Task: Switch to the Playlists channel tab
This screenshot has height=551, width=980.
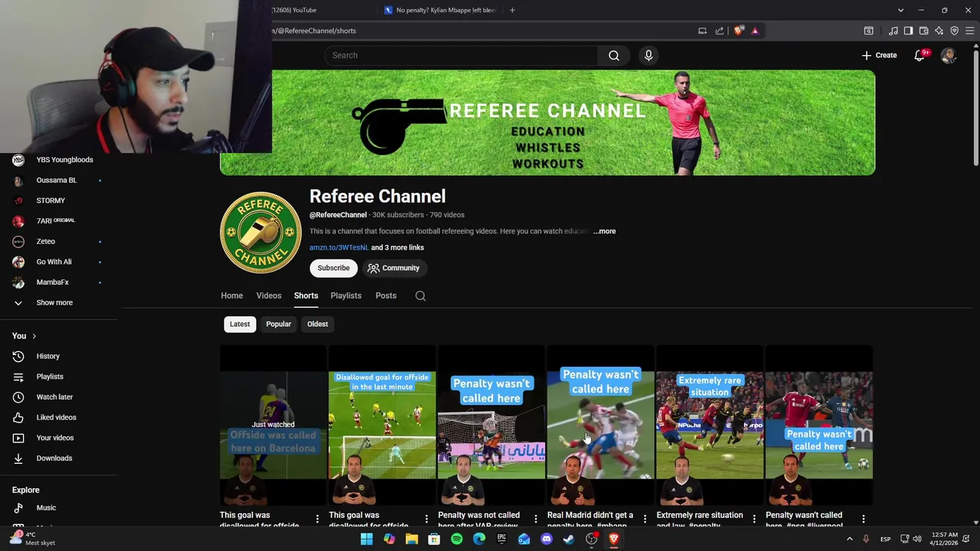Action: pos(346,295)
